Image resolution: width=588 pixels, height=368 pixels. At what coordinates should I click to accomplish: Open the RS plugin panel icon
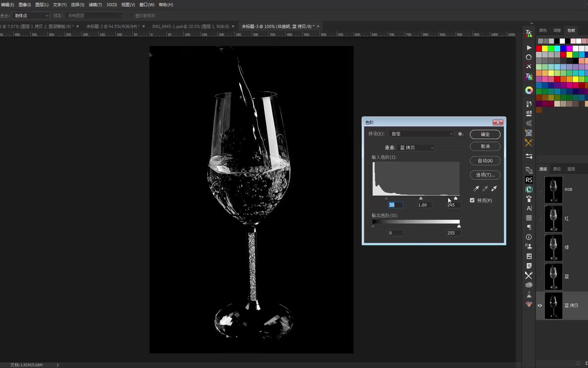coord(529,180)
